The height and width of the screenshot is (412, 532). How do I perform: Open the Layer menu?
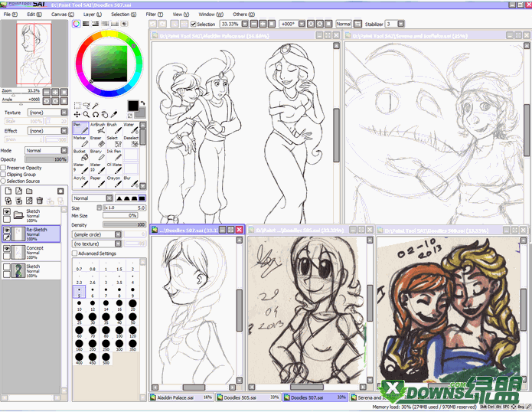(93, 15)
